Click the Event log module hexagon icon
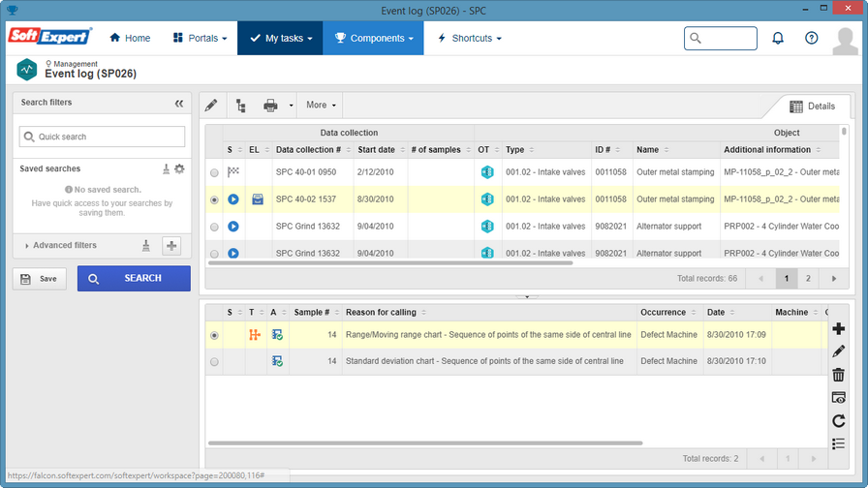 pos(26,70)
